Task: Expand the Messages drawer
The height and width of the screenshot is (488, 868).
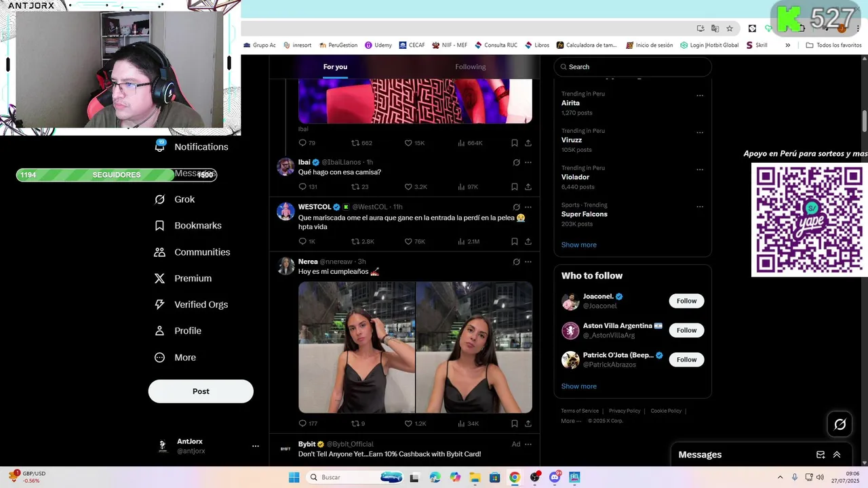Action: tap(837, 455)
